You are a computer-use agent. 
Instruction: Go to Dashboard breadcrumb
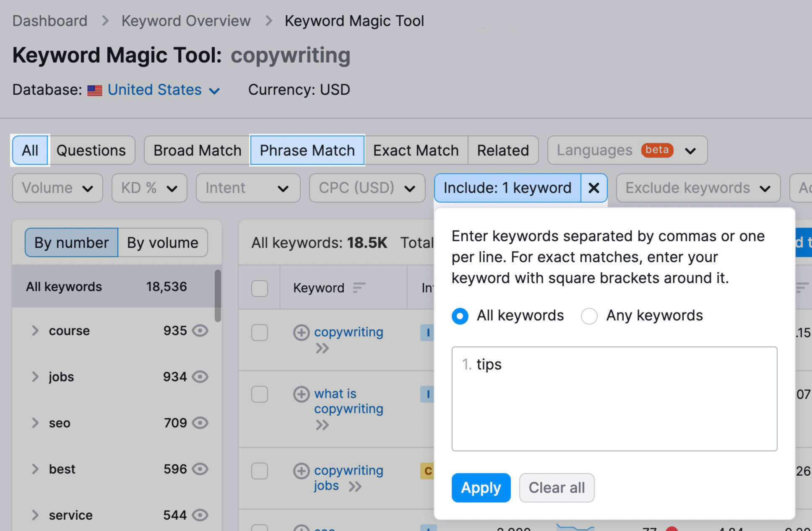pyautogui.click(x=50, y=21)
